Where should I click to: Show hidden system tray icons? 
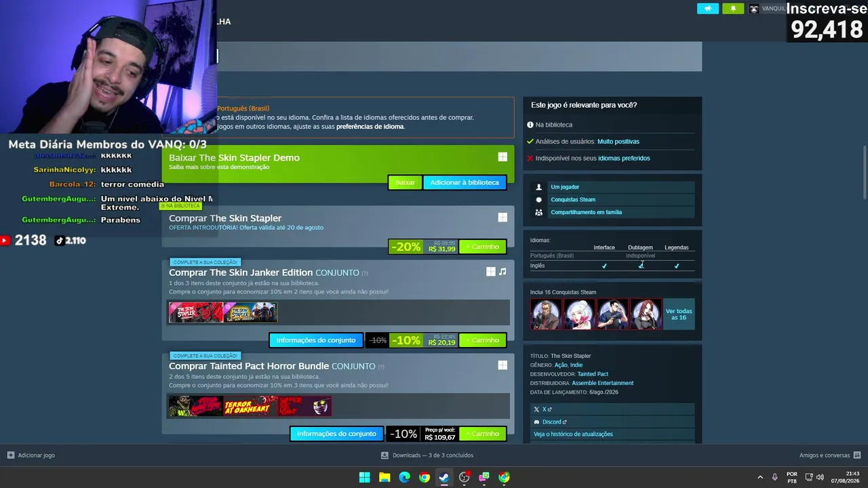click(760, 477)
